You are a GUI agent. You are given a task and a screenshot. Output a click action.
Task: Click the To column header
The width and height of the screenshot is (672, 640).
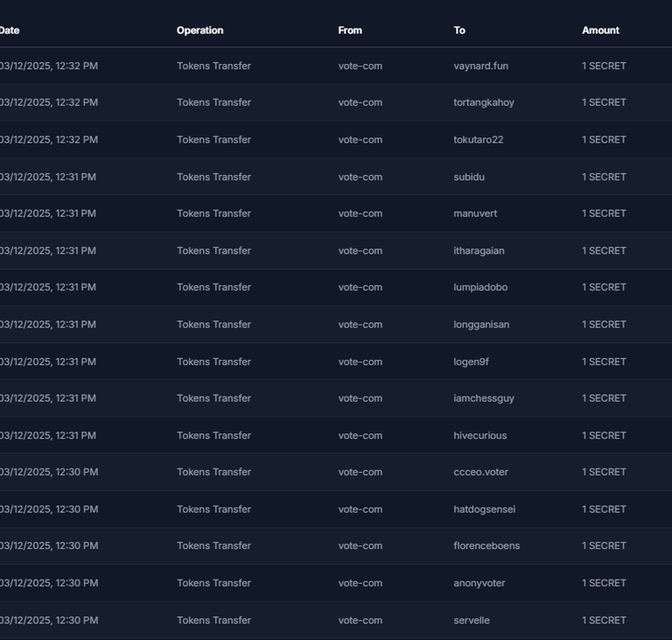click(459, 31)
